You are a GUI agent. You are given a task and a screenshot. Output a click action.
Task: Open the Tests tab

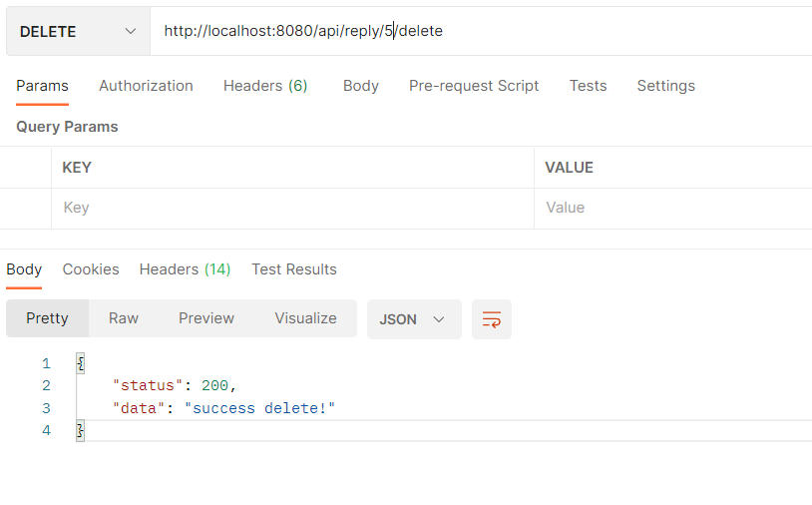588,86
